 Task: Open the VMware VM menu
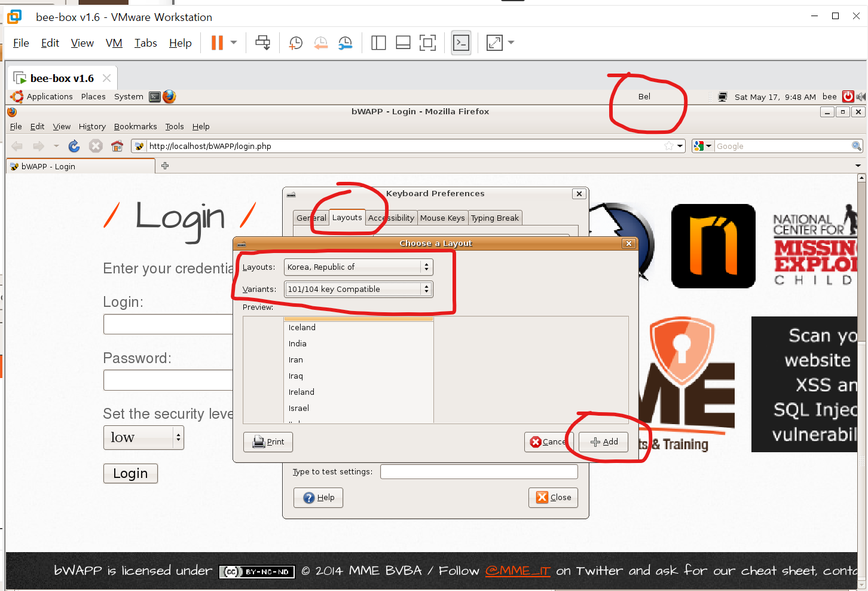[114, 43]
